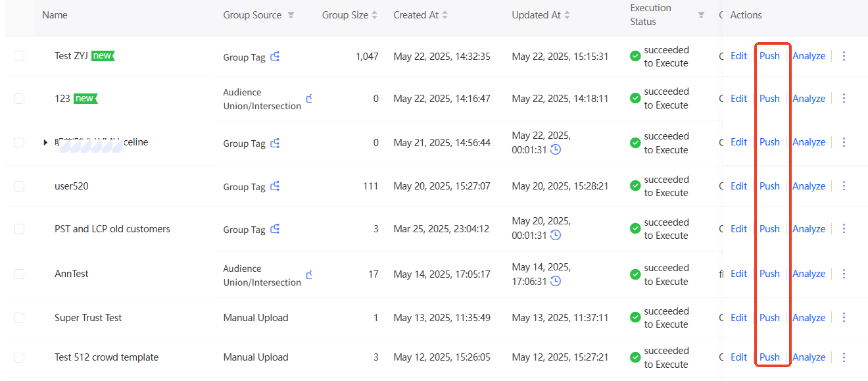The image size is (868, 381).
Task: Click the Audience Union/Intersection icon for 123
Action: (x=309, y=99)
